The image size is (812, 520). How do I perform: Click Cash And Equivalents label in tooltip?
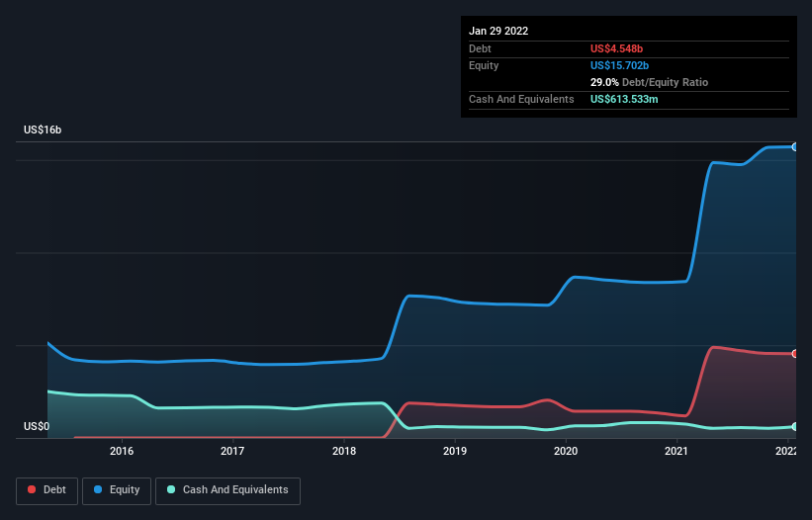[521, 99]
